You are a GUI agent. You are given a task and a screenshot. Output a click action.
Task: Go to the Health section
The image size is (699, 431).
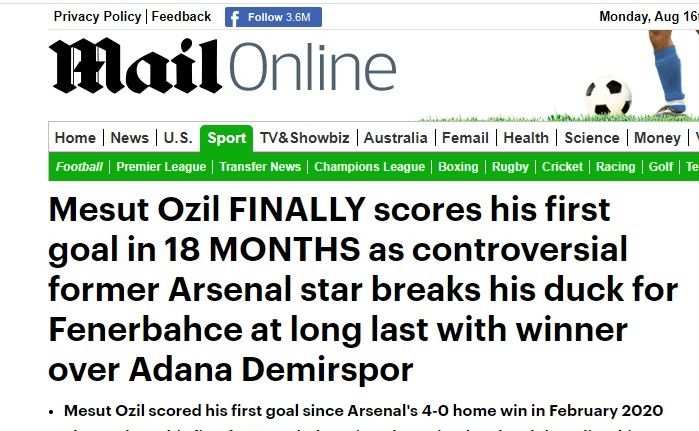click(x=526, y=138)
